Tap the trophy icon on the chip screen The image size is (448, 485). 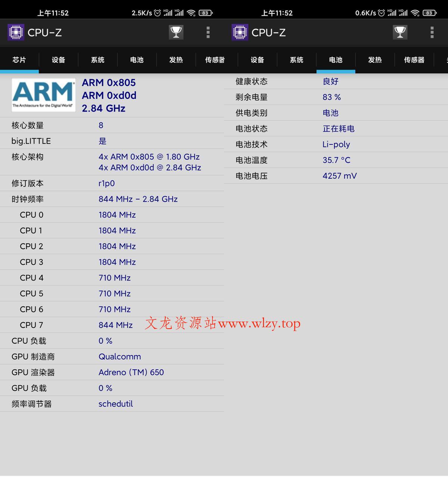point(176,32)
